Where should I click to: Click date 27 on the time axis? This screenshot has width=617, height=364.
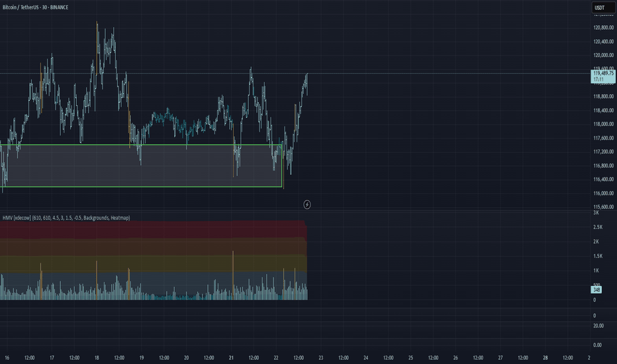point(500,357)
